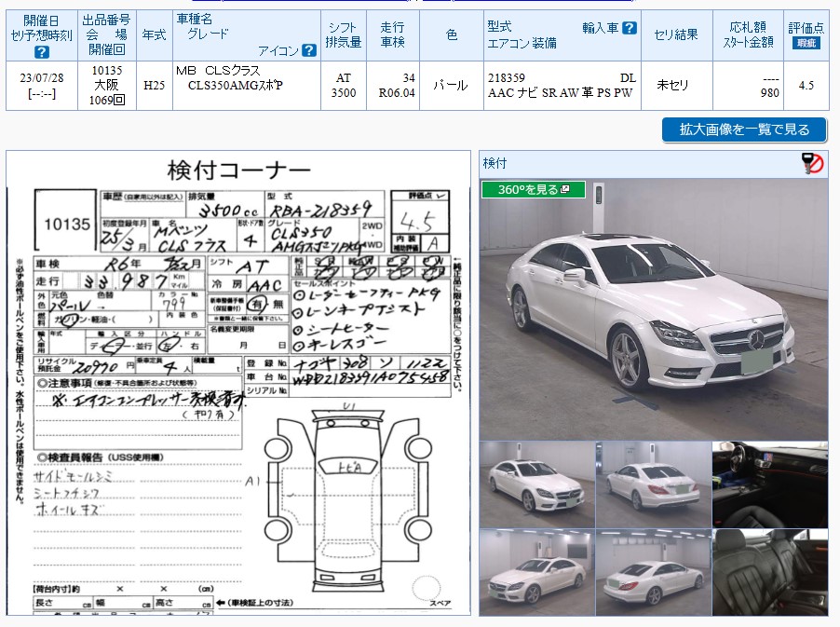Click the 応札額 column header

pyautogui.click(x=749, y=35)
